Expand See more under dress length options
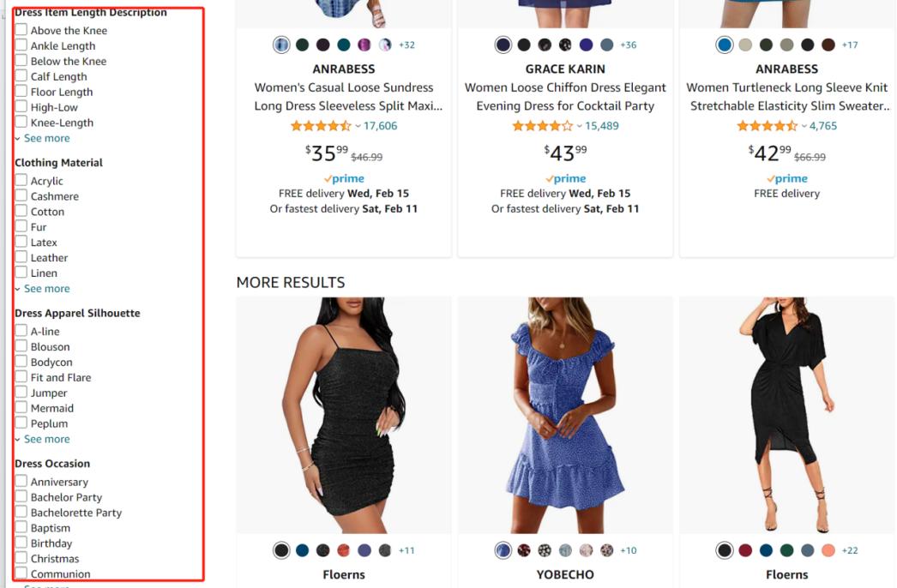Screen dimensions: 897x588 (46, 138)
